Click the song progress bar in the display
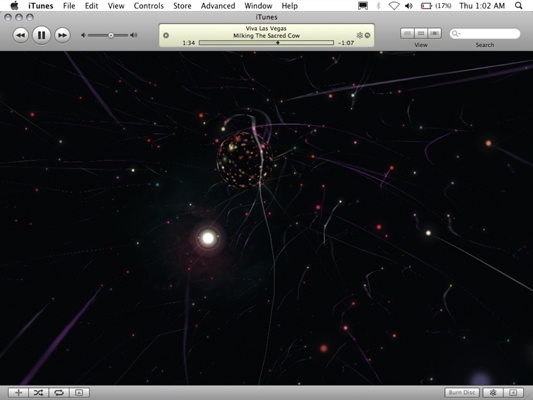The width and height of the screenshot is (533, 400). 266,43
